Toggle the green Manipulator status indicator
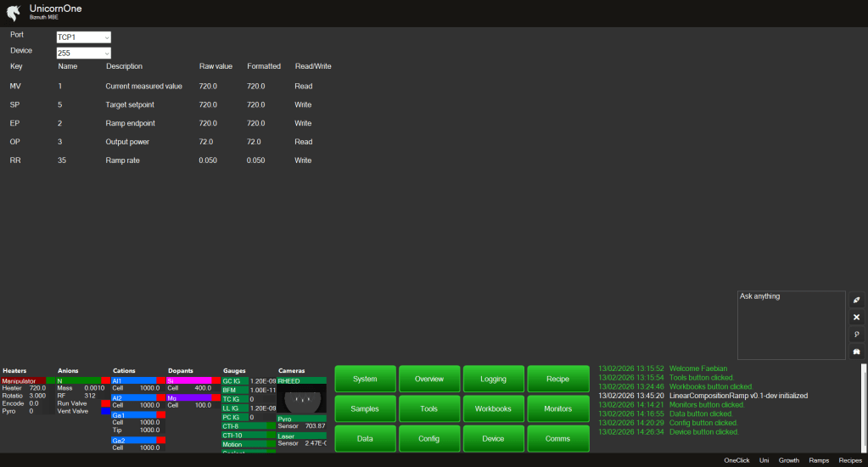Screen dimensions: 868x467 (x=51, y=381)
